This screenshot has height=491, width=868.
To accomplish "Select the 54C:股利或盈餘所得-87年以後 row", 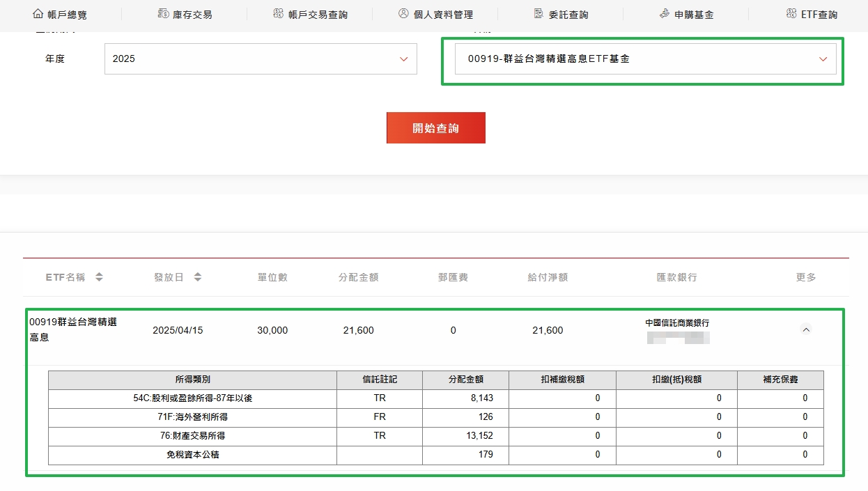I will [192, 398].
